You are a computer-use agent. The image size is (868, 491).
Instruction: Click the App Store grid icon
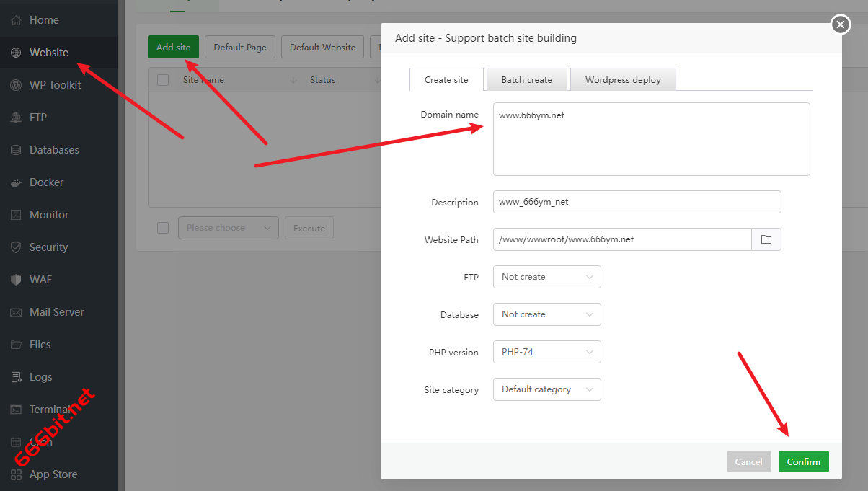[16, 474]
